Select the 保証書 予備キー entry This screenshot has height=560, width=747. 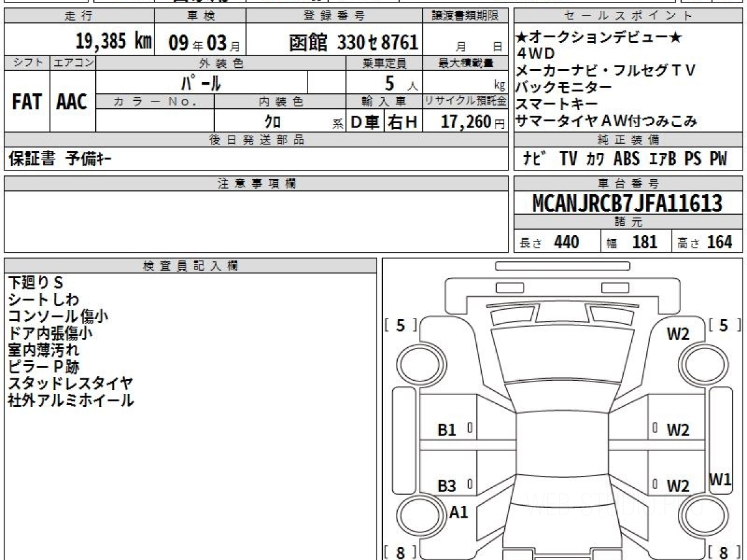pyautogui.click(x=60, y=159)
